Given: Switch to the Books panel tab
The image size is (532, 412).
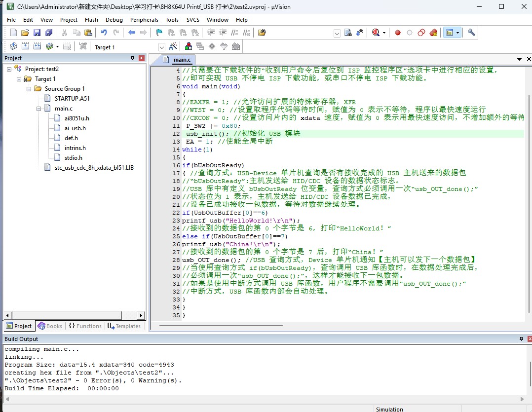Looking at the screenshot, I should (x=50, y=326).
